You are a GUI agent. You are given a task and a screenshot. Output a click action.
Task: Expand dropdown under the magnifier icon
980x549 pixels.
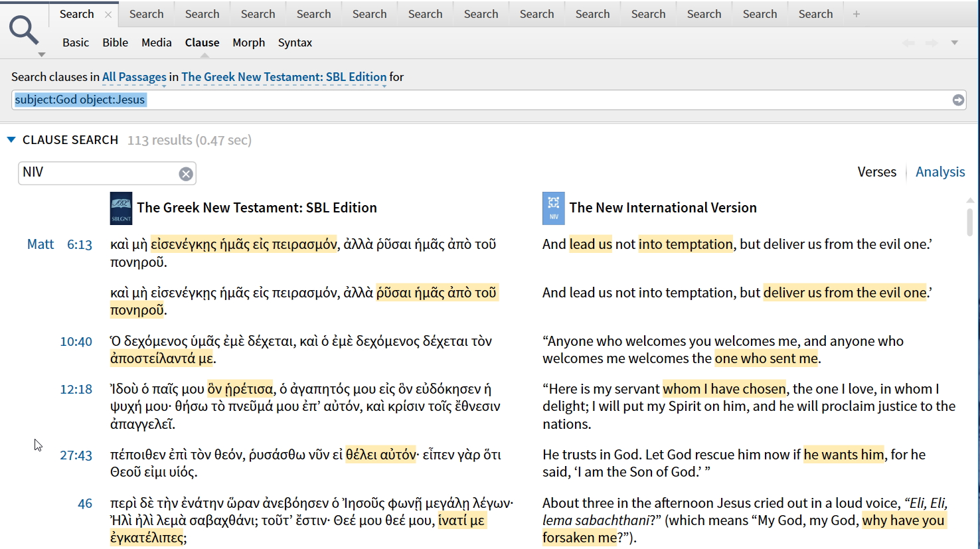[42, 54]
